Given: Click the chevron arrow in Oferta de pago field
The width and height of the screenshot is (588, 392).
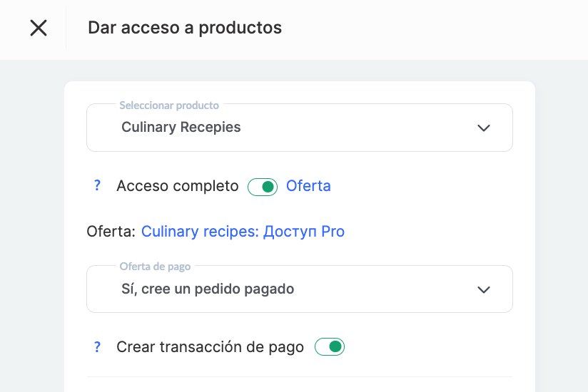Looking at the screenshot, I should point(484,289).
